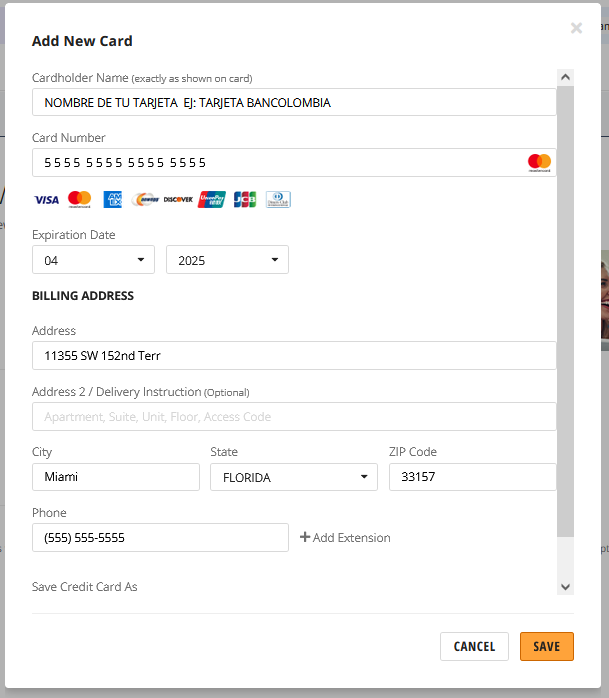
Task: Open the expiration month dropdown
Action: (x=93, y=260)
